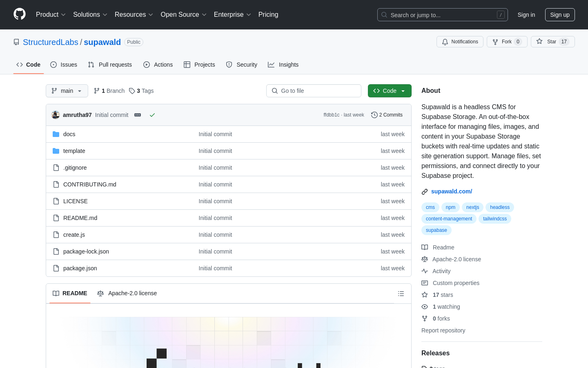Click the nextjs topic tag
This screenshot has height=368, width=588.
point(473,207)
